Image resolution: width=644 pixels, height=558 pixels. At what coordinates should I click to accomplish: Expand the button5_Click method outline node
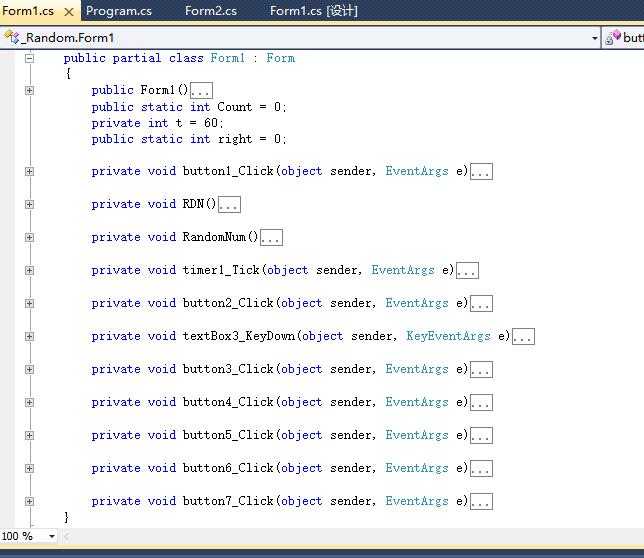pyautogui.click(x=29, y=435)
